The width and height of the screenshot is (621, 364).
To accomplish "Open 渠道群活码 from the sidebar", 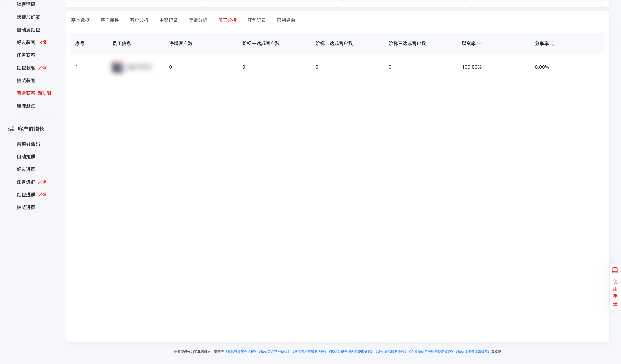I will coord(28,144).
